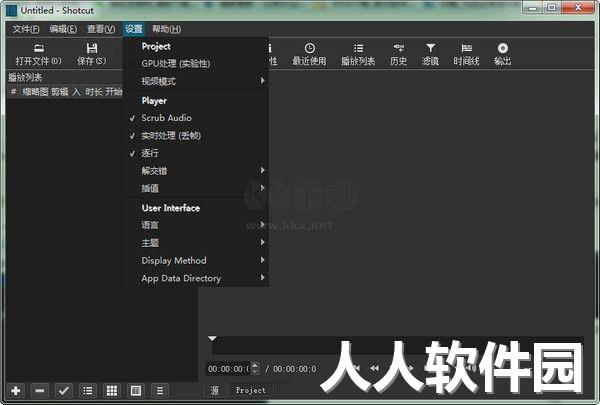The image size is (600, 405).
Task: Expand the 插值 interpolation submenu
Action: click(197, 188)
